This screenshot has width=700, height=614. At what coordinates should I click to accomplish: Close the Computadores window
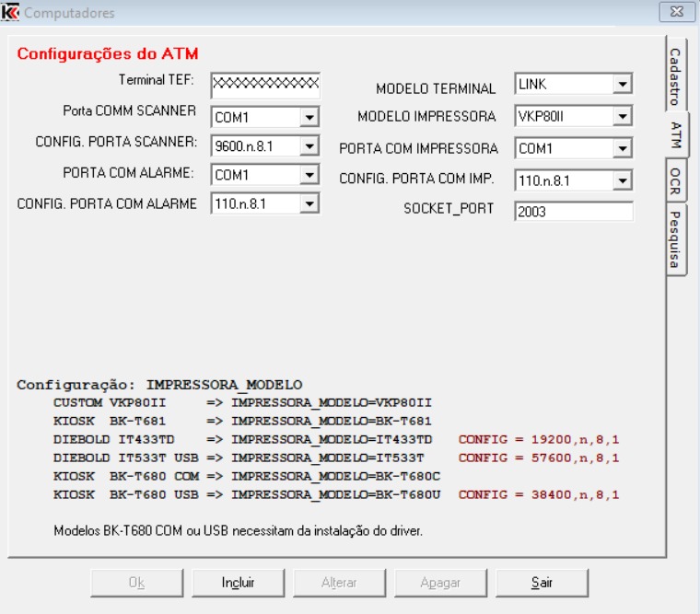point(677,13)
